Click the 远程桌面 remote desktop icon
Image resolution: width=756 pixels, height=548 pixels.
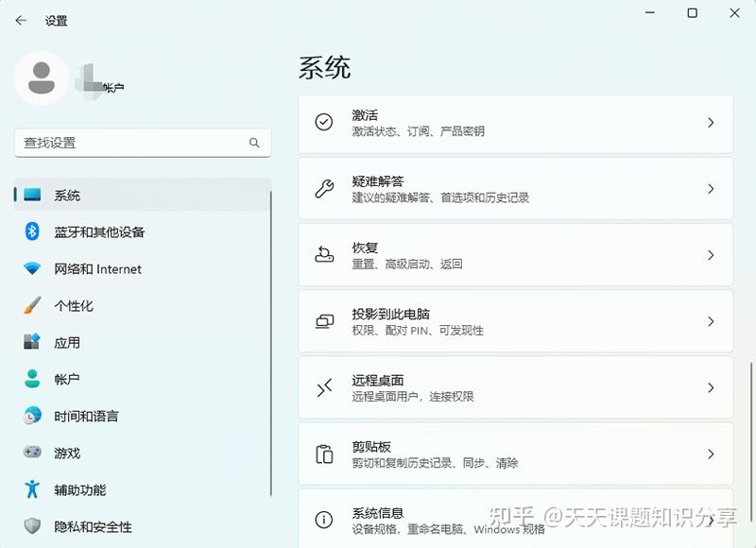(x=324, y=387)
